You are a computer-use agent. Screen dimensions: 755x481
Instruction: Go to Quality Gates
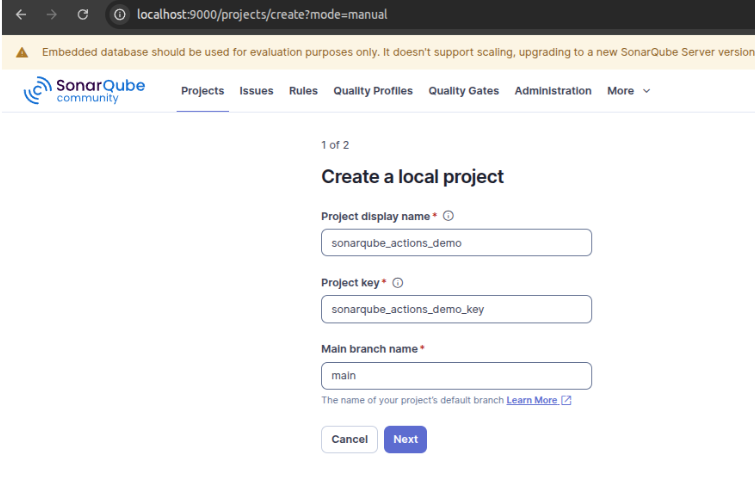(464, 91)
